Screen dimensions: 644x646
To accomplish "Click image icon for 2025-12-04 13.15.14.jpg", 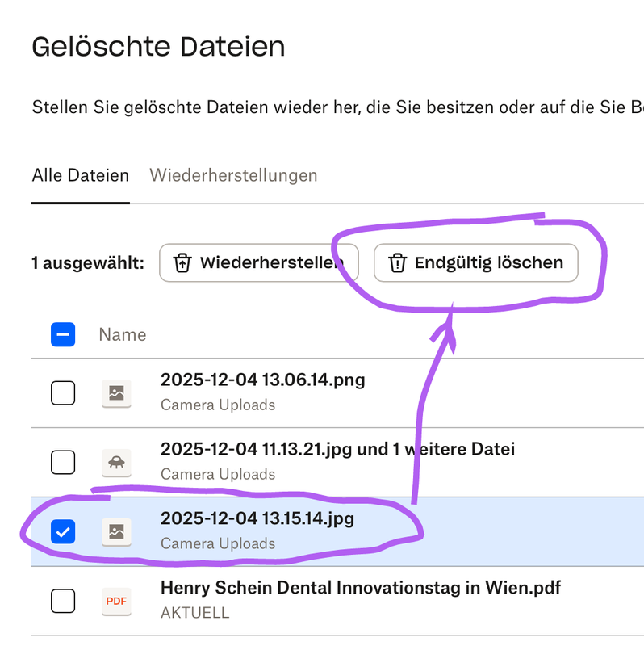I will click(x=116, y=531).
